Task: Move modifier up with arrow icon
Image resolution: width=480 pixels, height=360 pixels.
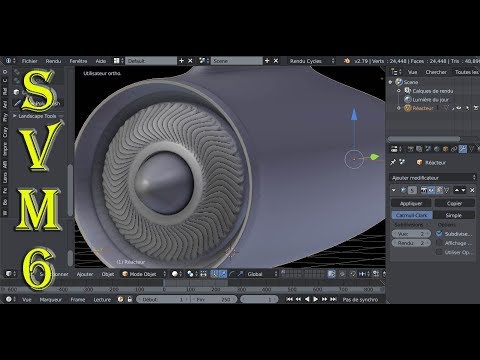Action: pyautogui.click(x=456, y=190)
